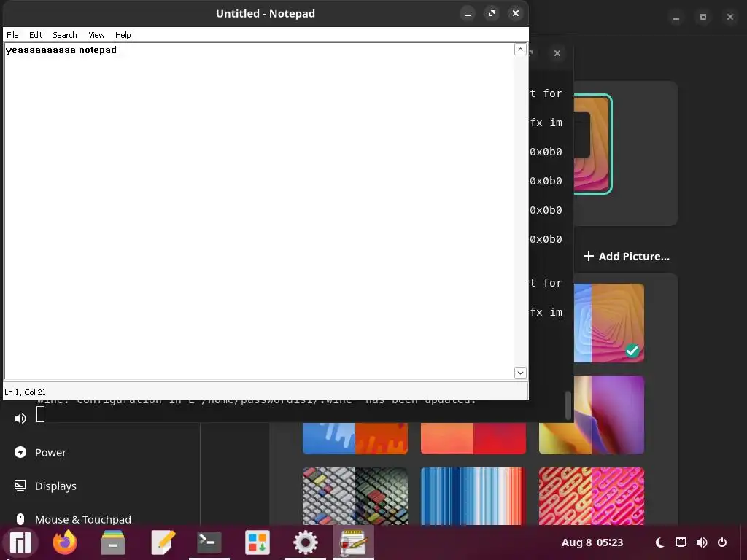The width and height of the screenshot is (747, 560).
Task: Open the text editor from taskbar
Action: click(163, 542)
